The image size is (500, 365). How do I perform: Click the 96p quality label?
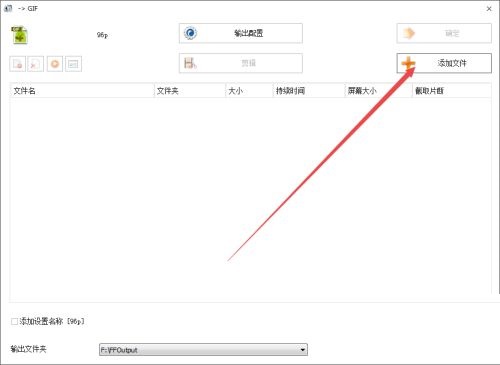pos(102,35)
